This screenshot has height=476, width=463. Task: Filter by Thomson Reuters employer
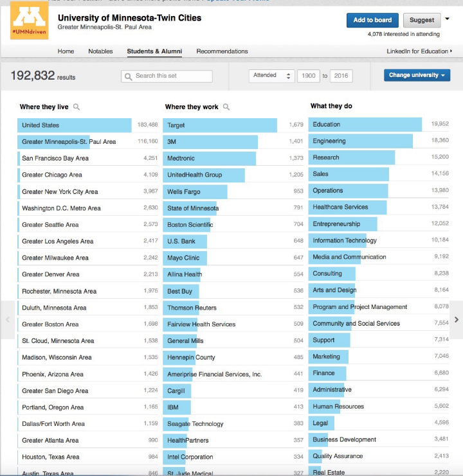coord(233,308)
